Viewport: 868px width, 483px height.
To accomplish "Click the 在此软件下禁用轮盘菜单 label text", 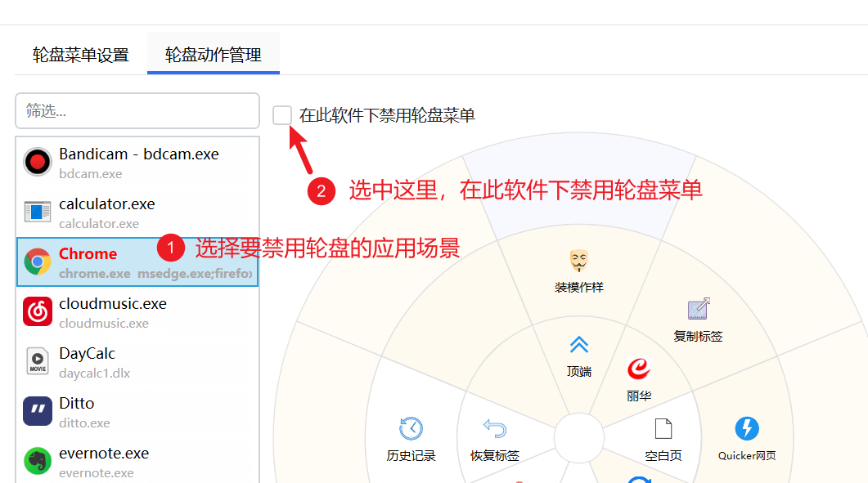I will (x=387, y=115).
